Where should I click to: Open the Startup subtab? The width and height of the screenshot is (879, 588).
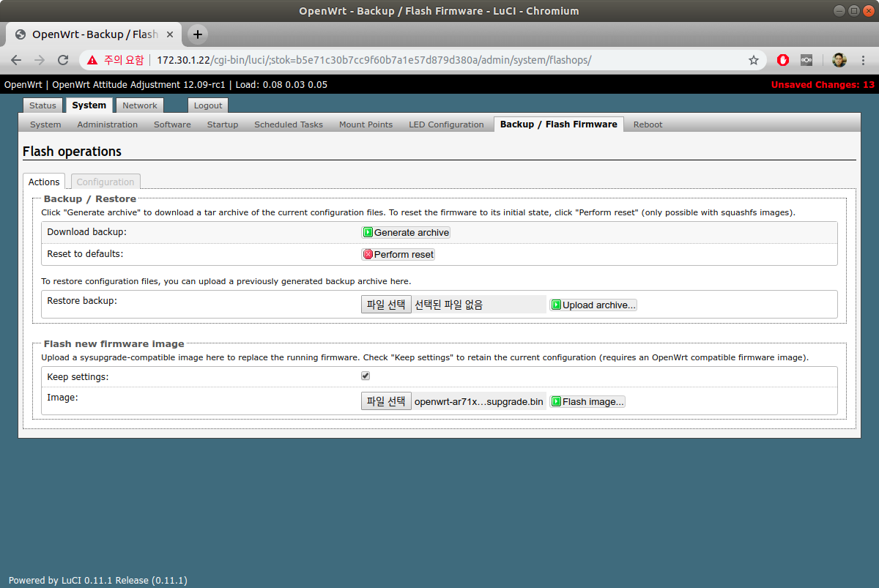pyautogui.click(x=223, y=124)
